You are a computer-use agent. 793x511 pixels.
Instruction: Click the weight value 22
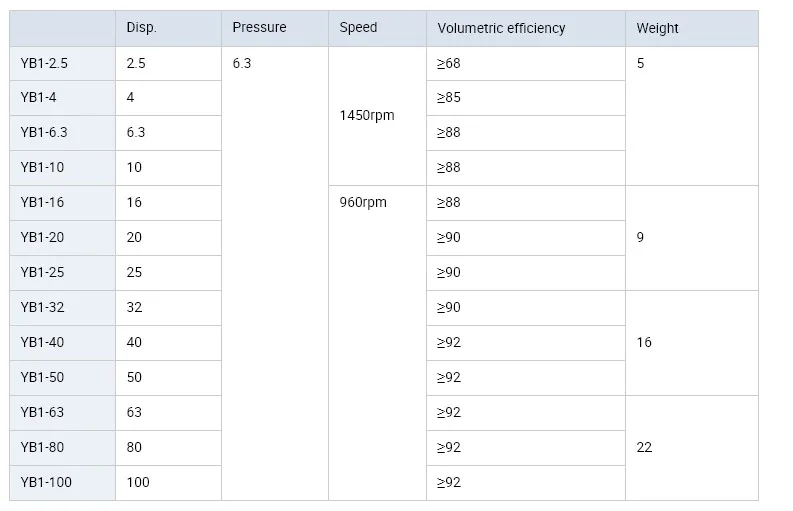(x=644, y=447)
